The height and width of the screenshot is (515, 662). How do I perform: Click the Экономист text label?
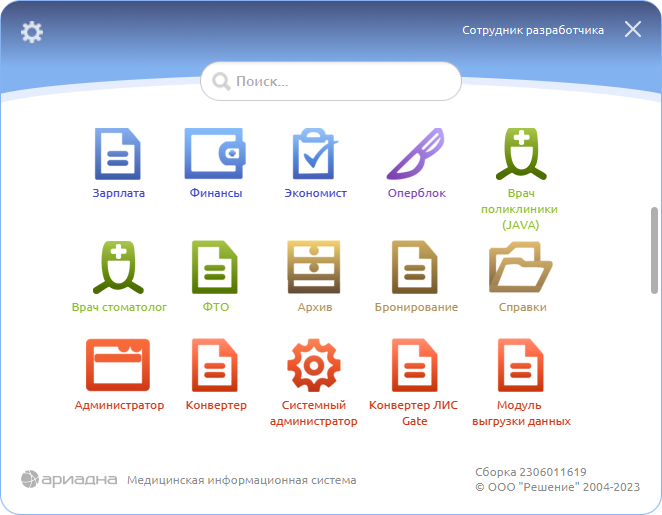click(x=315, y=193)
